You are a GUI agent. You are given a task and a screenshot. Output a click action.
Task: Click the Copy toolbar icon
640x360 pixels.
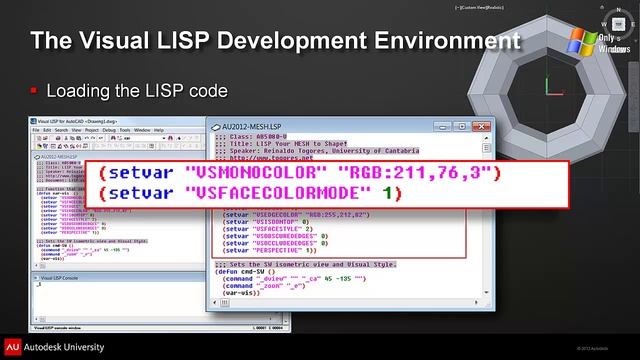72,138
